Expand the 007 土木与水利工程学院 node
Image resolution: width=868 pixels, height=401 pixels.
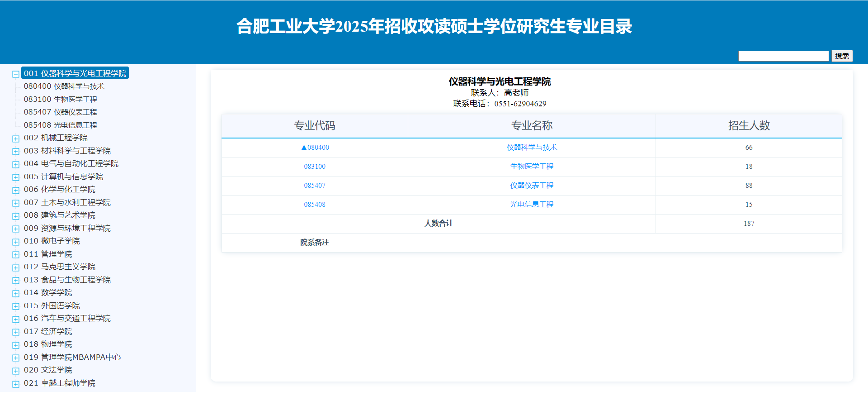(x=16, y=203)
